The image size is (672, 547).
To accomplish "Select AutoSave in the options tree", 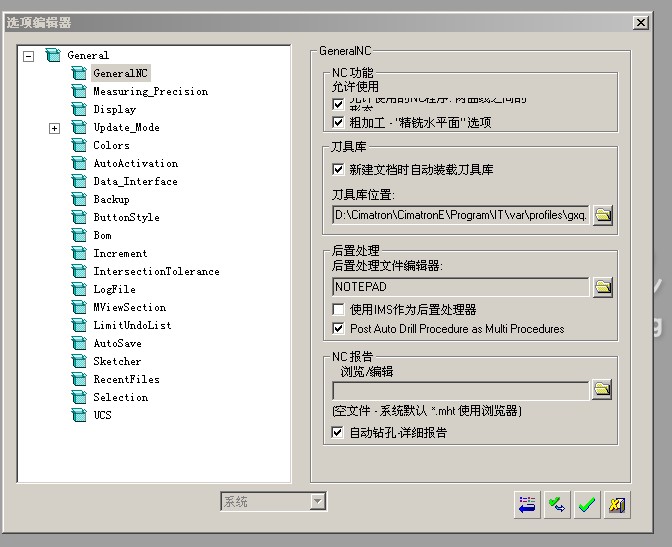I will (x=117, y=343).
